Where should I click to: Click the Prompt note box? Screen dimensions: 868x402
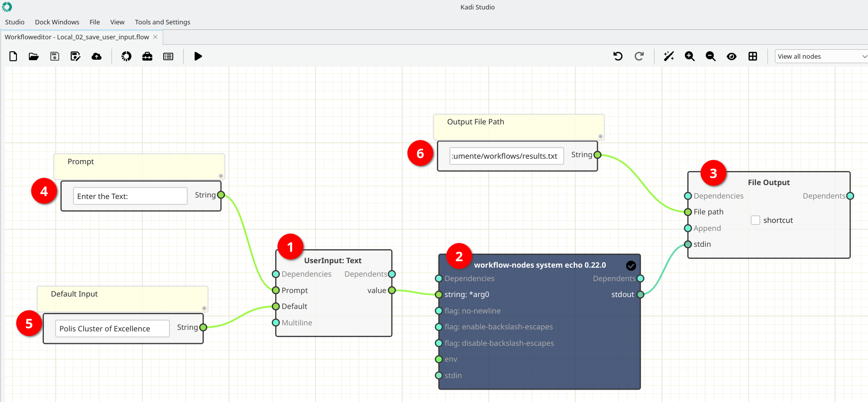coord(139,166)
